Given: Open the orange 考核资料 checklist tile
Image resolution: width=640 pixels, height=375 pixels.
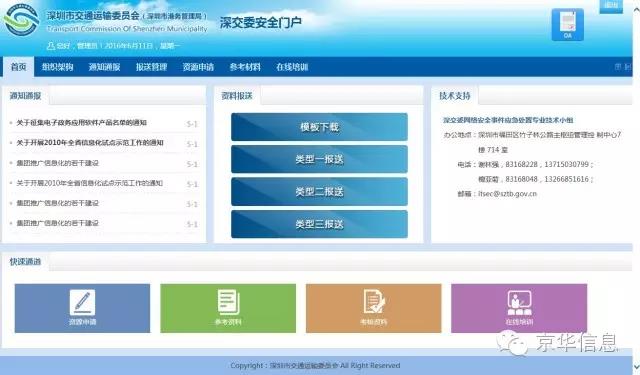Looking at the screenshot, I should pyautogui.click(x=373, y=308).
